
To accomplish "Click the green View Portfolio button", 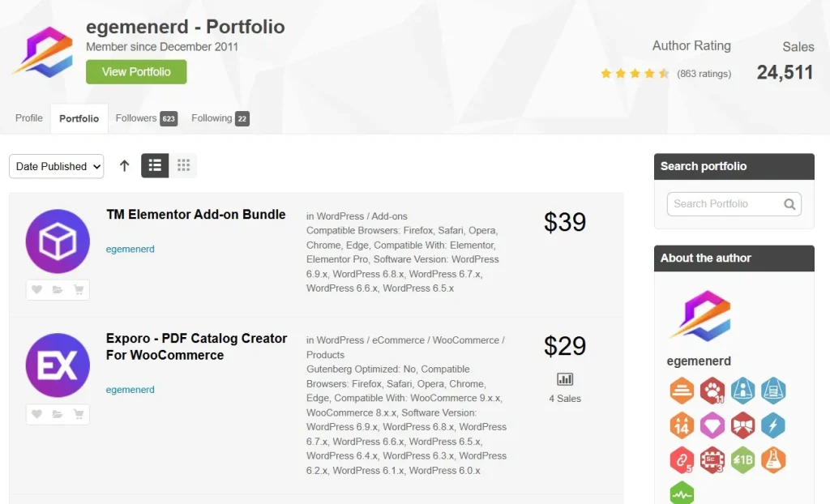I will pyautogui.click(x=136, y=72).
